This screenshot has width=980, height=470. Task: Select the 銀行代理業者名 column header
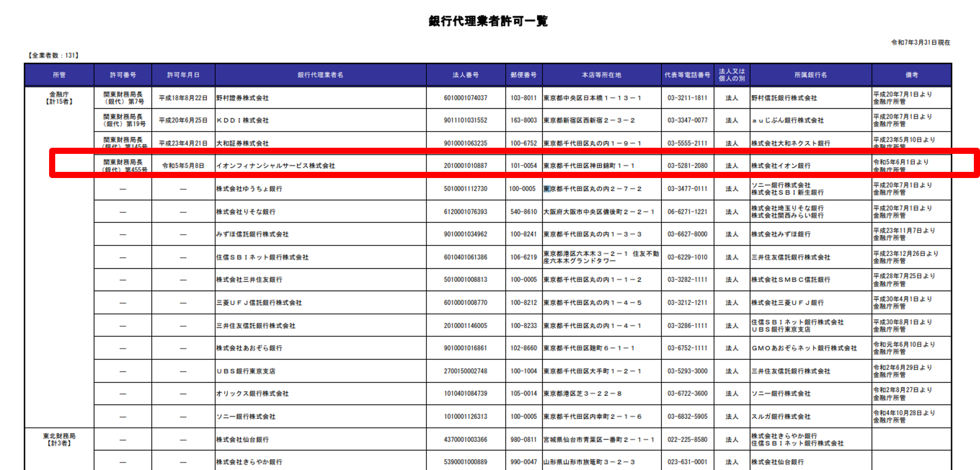point(320,75)
